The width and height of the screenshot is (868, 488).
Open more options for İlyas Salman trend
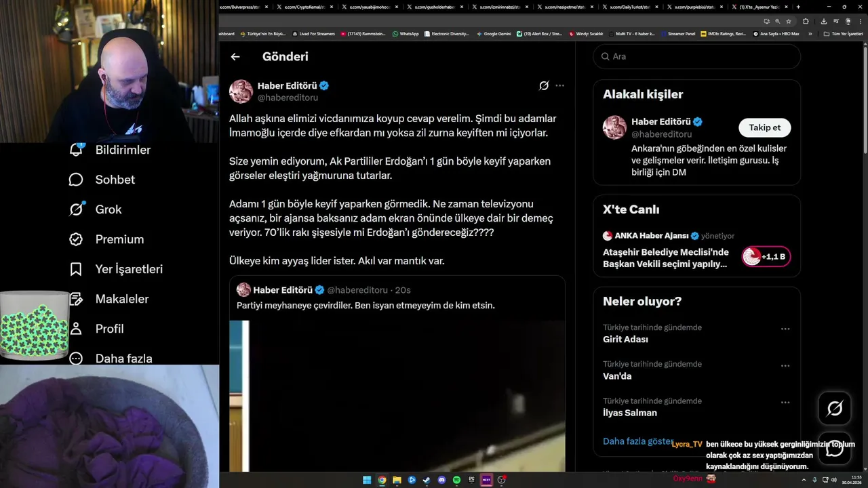pyautogui.click(x=785, y=402)
